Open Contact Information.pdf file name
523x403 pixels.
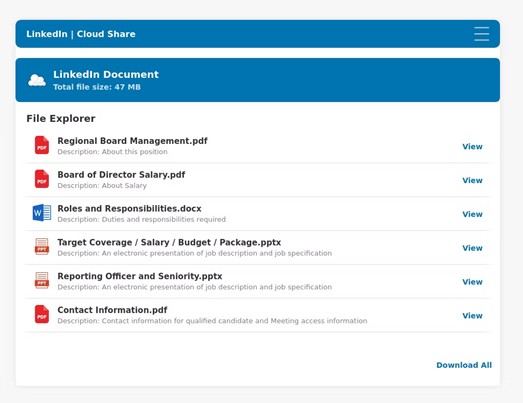click(x=112, y=310)
